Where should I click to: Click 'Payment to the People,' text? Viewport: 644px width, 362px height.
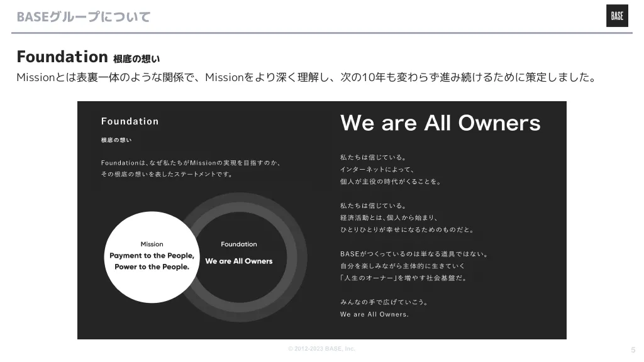coord(152,255)
